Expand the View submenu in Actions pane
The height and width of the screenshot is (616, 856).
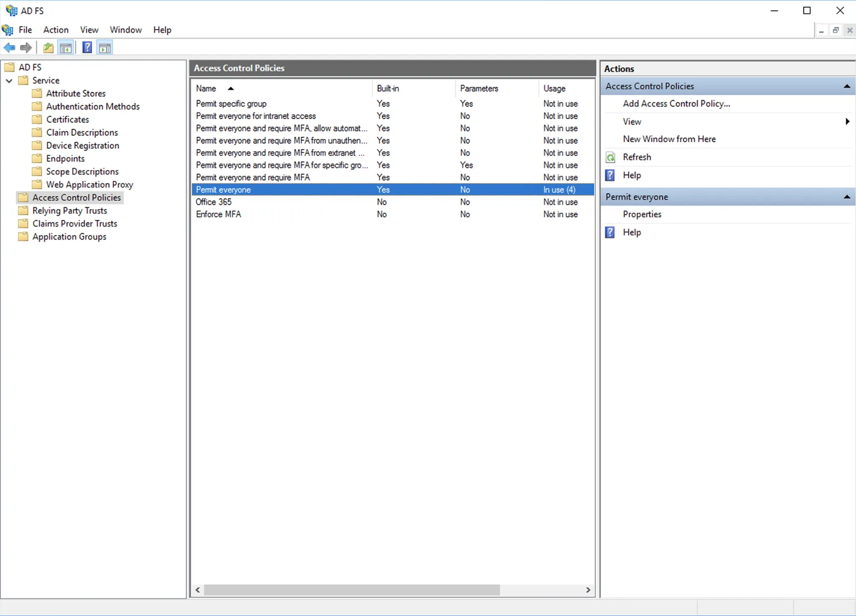tap(847, 122)
